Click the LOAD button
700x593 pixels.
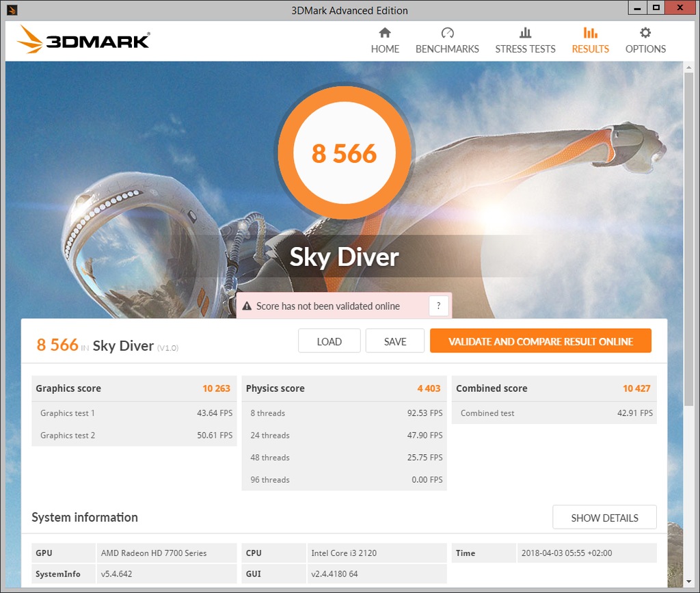tap(329, 341)
